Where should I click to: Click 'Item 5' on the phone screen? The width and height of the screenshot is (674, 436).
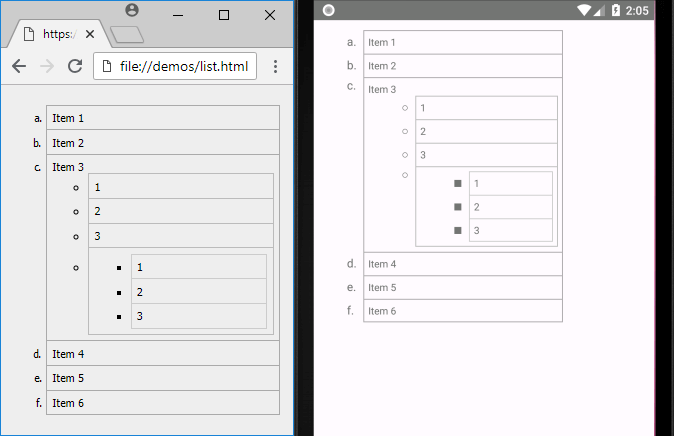tap(463, 287)
